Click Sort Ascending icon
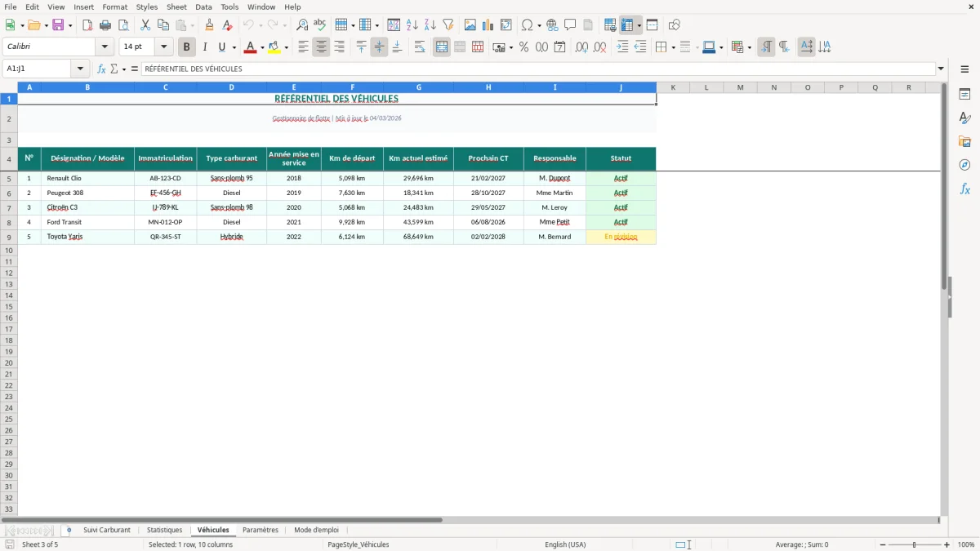The image size is (980, 551). [412, 24]
